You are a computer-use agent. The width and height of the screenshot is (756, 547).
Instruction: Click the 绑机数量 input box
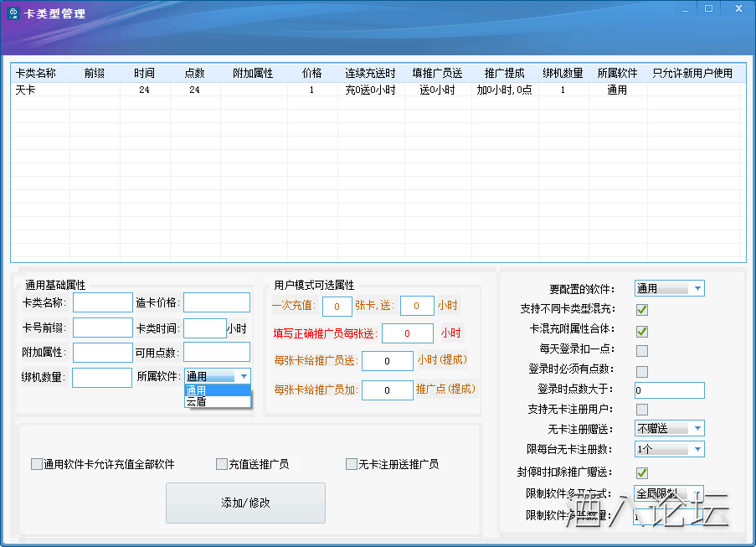click(x=102, y=378)
